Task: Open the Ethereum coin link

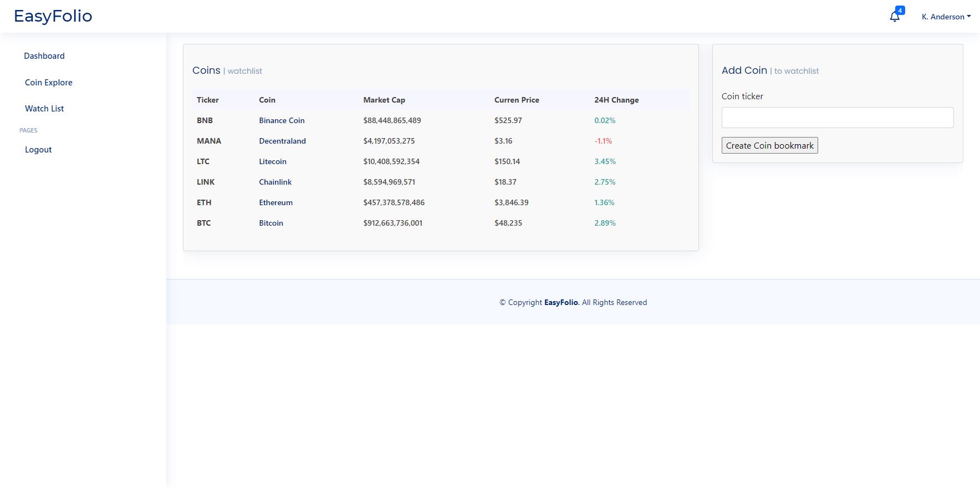Action: (275, 202)
